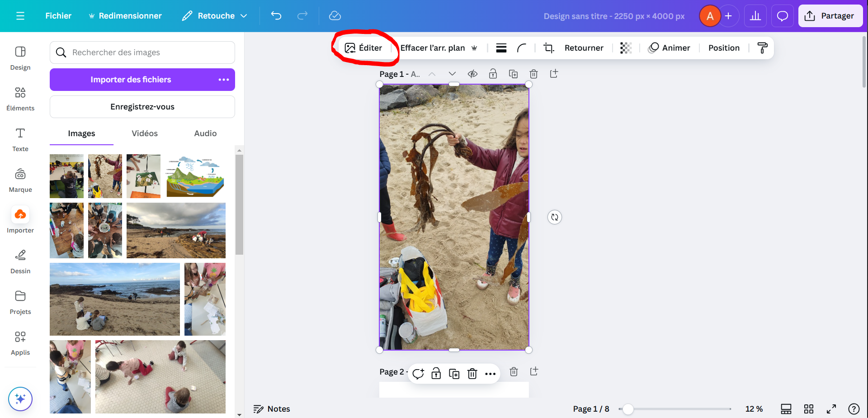Open the Fichier menu
This screenshot has width=868, height=418.
tap(58, 16)
